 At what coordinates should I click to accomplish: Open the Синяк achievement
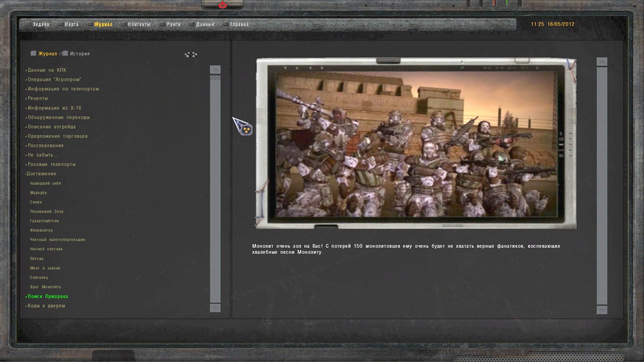(x=36, y=202)
